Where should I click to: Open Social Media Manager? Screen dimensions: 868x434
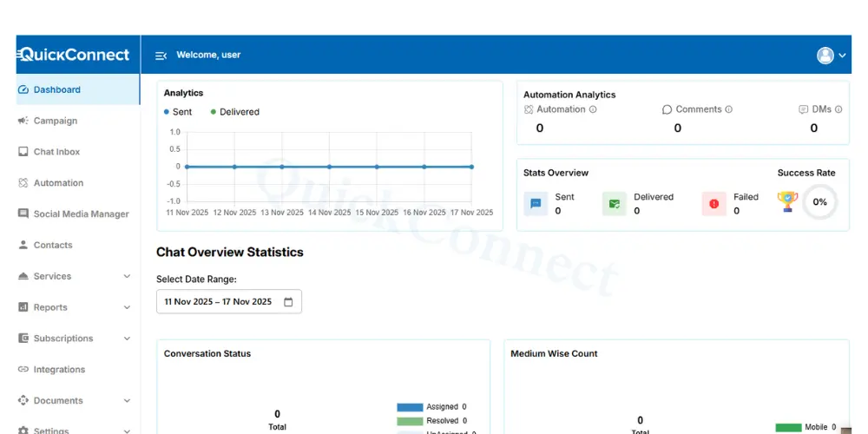coord(78,214)
